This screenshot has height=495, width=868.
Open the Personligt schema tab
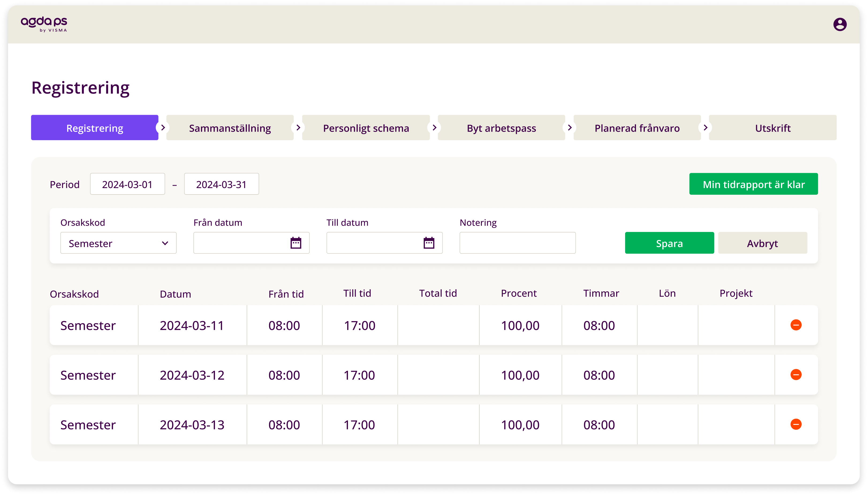click(366, 128)
